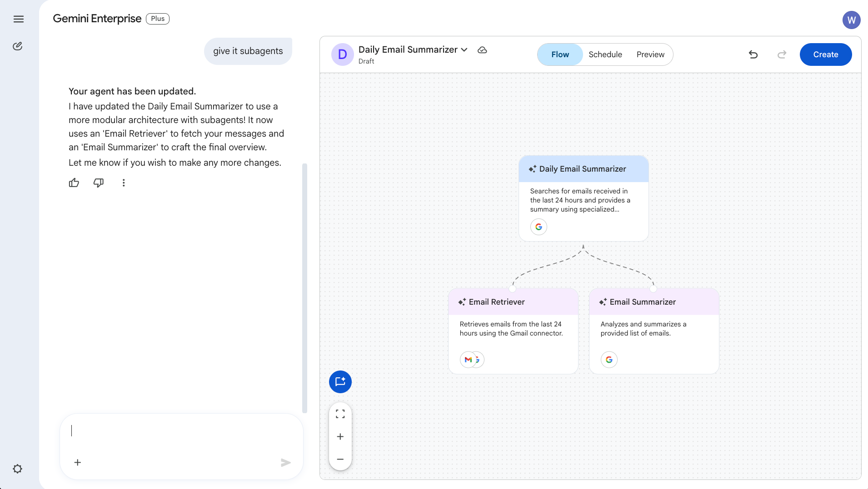Start a new chat with the compose icon
The height and width of the screenshot is (489, 868).
coord(18,46)
